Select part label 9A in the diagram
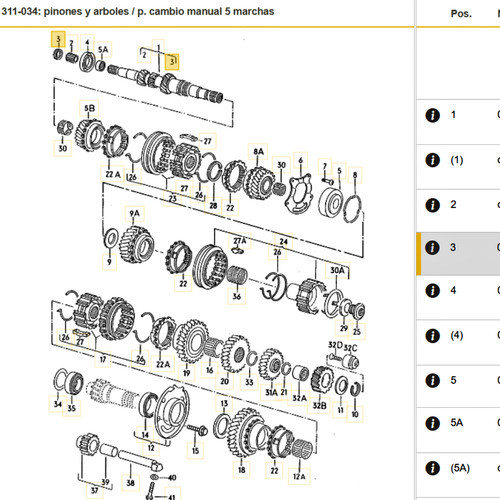The width and height of the screenshot is (500, 500). point(134,213)
